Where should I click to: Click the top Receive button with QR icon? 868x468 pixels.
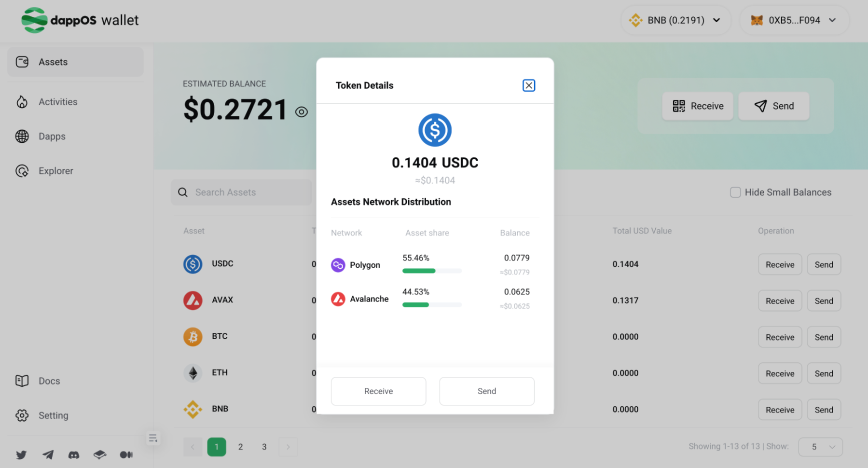click(x=698, y=106)
